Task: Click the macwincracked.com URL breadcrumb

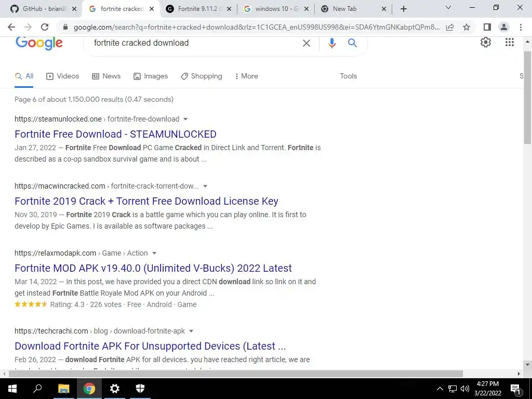Action: click(107, 187)
